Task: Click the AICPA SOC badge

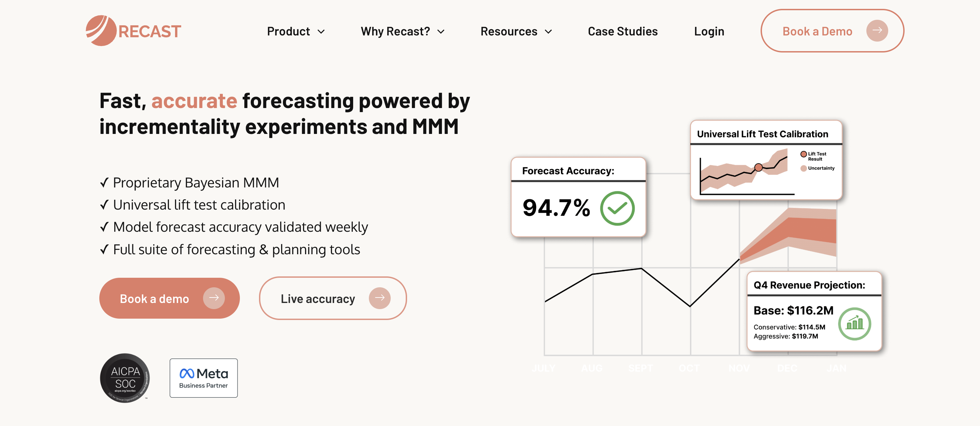Action: coord(125,378)
